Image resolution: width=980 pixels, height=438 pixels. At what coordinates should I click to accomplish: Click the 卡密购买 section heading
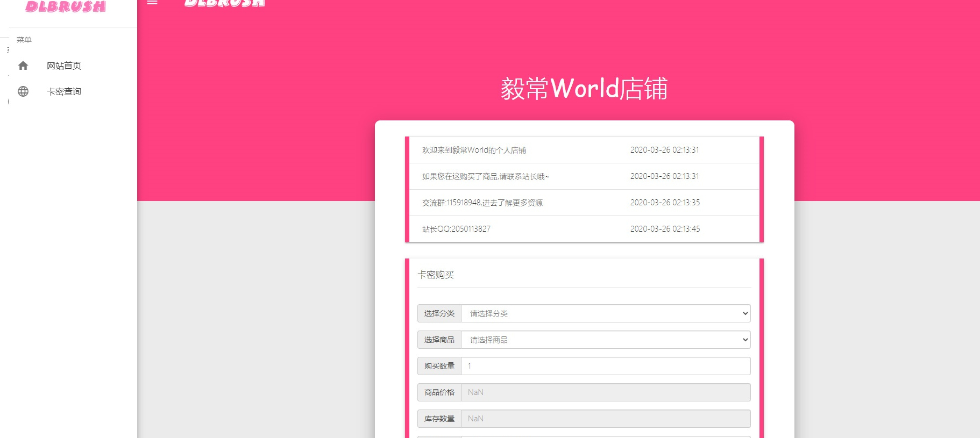[436, 275]
